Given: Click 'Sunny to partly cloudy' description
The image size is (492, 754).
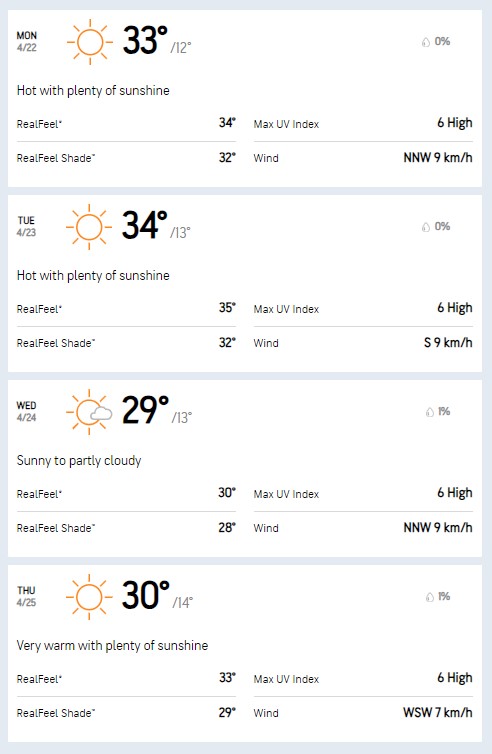Looking at the screenshot, I should [79, 461].
